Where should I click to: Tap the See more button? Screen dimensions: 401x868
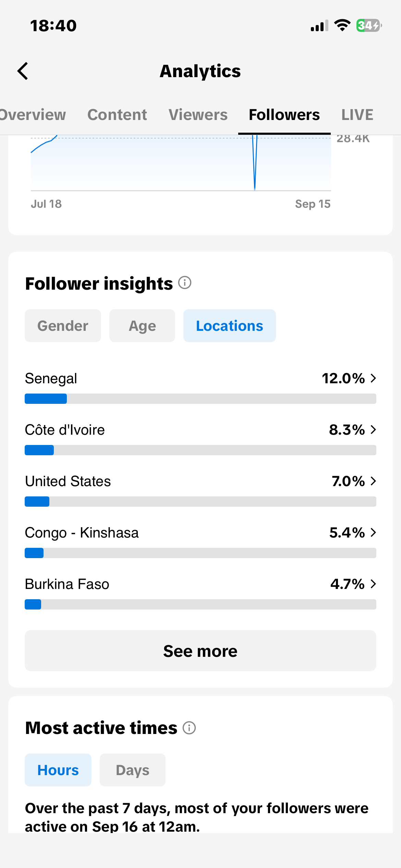(200, 651)
